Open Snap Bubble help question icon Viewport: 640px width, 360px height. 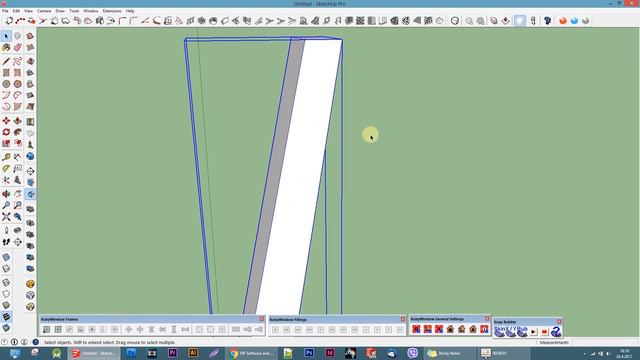point(556,331)
